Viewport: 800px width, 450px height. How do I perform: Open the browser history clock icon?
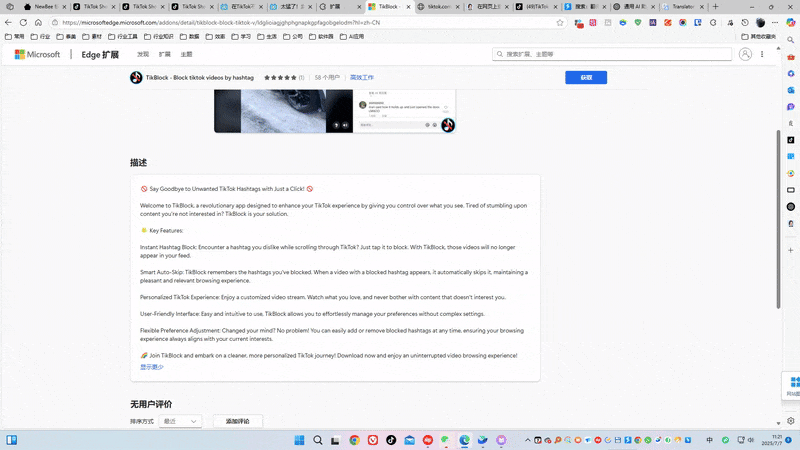745,22
